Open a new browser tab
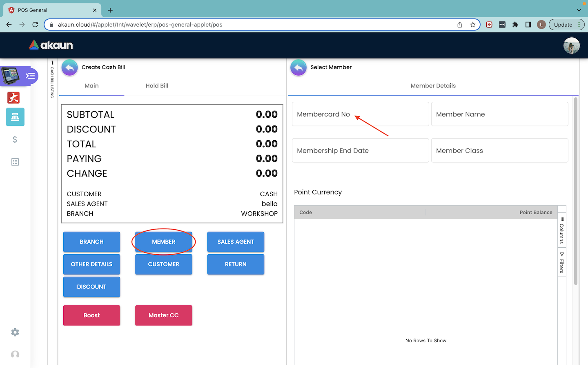 click(x=110, y=10)
